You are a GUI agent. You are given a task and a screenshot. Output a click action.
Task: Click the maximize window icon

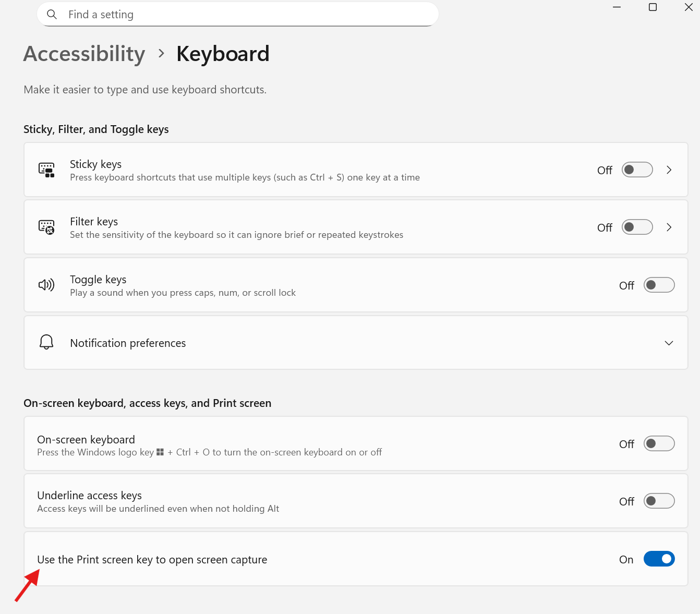(652, 7)
